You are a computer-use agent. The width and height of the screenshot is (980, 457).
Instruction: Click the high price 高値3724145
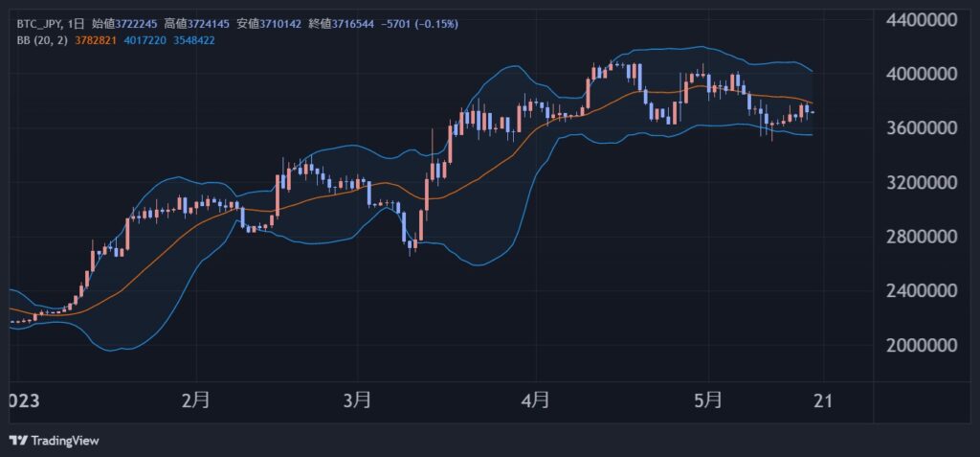pyautogui.click(x=197, y=24)
